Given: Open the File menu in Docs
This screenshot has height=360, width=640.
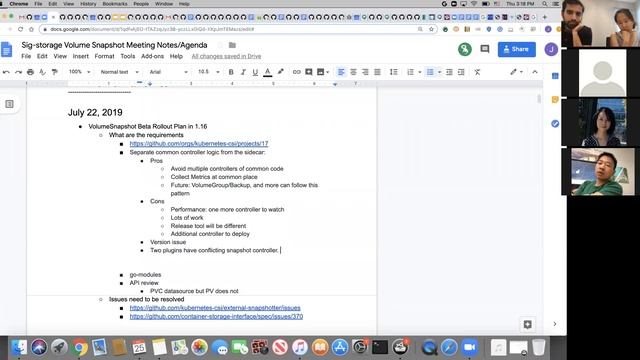Looking at the screenshot, I should 26,56.
